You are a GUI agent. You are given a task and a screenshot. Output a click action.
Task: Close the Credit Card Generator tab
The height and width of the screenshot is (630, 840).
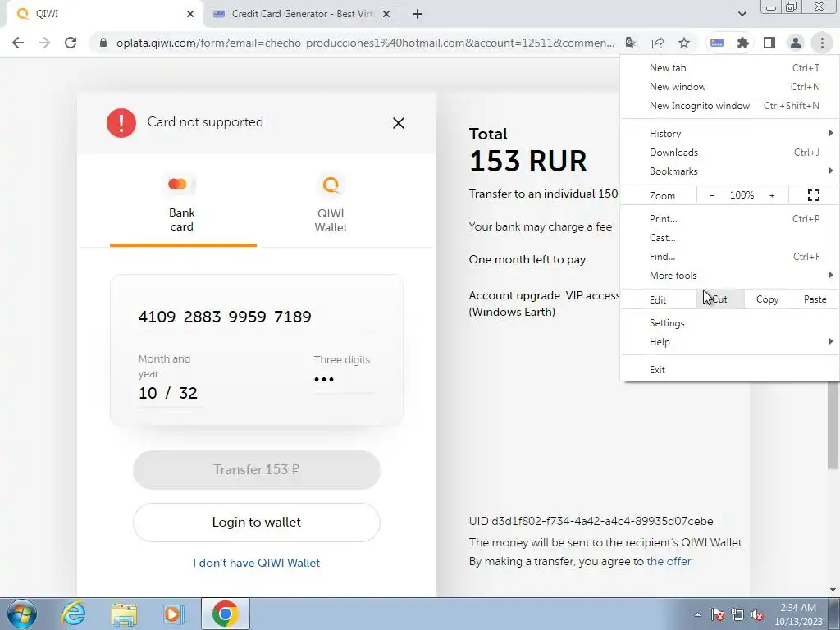pyautogui.click(x=386, y=14)
